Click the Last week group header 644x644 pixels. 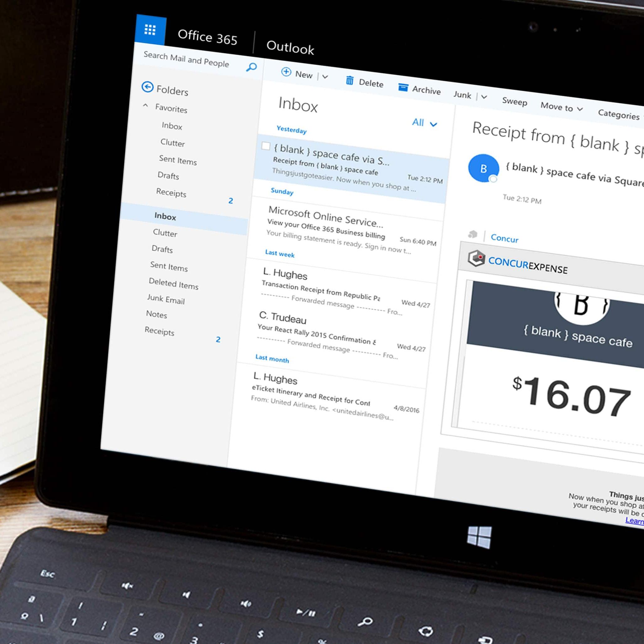coord(280,254)
